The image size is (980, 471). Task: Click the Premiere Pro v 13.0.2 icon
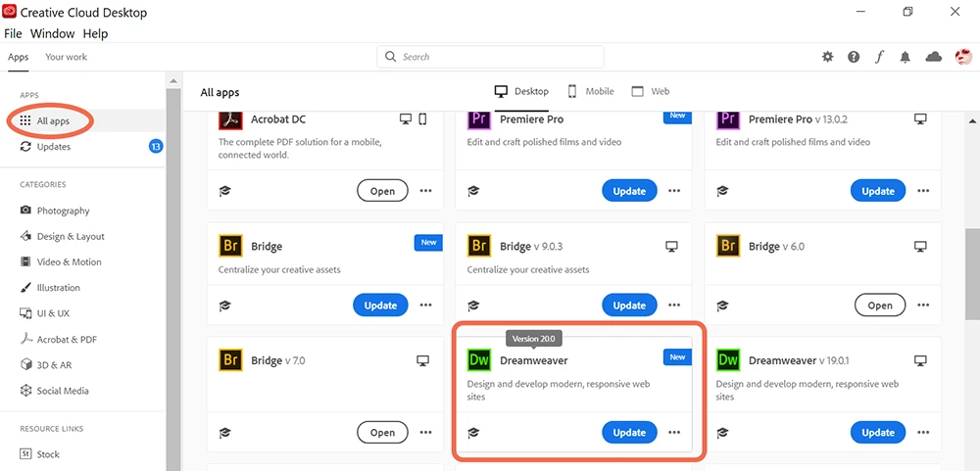(x=727, y=118)
